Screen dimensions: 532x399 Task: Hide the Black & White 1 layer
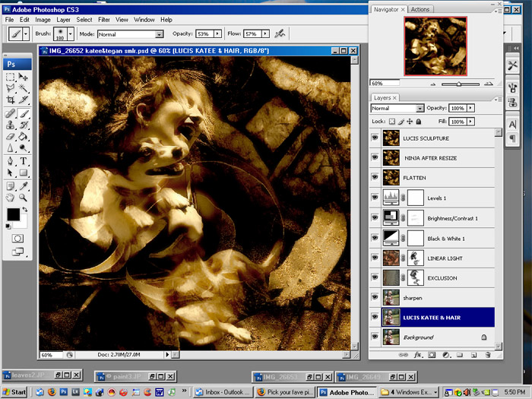[375, 238]
